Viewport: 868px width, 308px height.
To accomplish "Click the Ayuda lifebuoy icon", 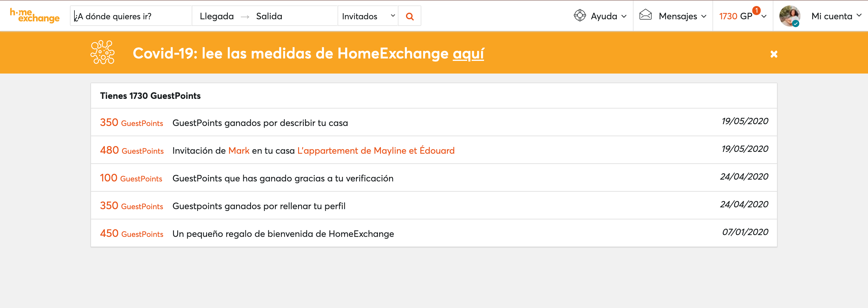I will [580, 15].
